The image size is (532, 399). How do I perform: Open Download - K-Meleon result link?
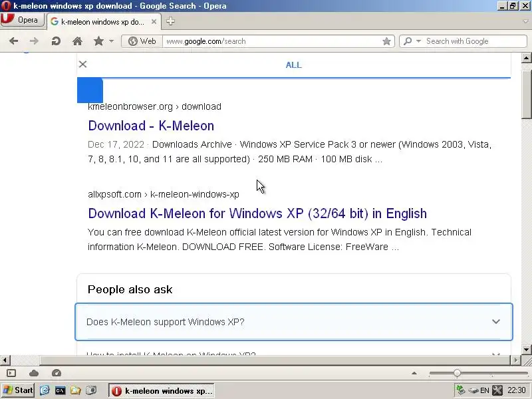151,126
